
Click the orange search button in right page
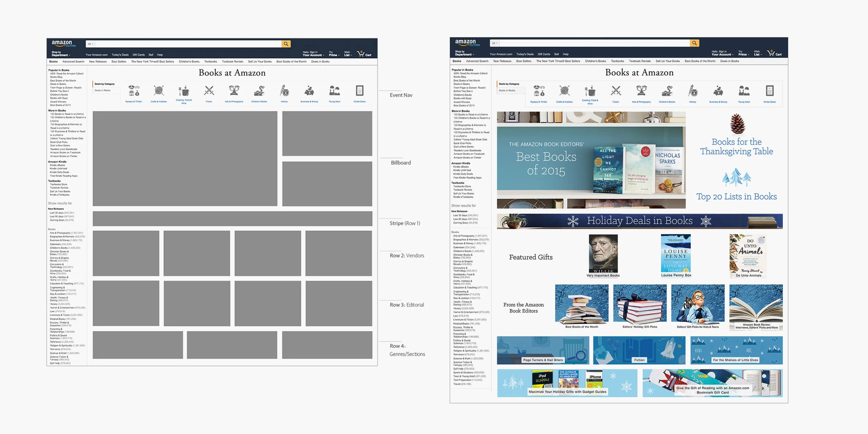pos(694,43)
